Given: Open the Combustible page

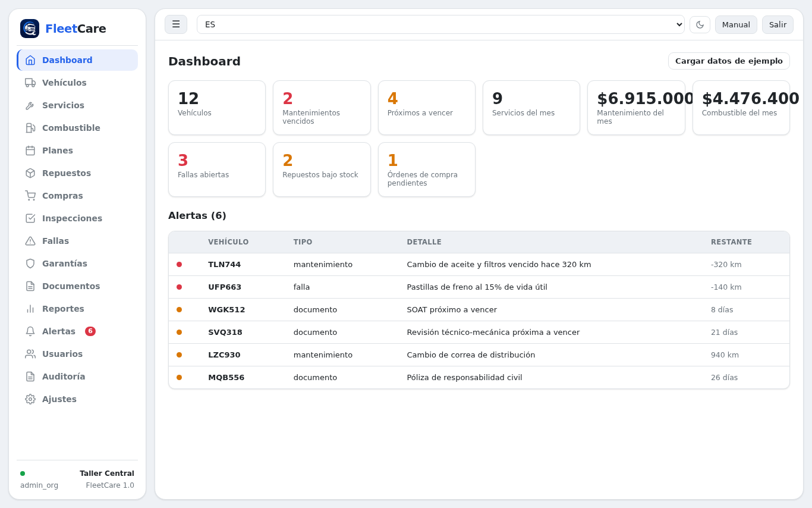Looking at the screenshot, I should click(77, 128).
